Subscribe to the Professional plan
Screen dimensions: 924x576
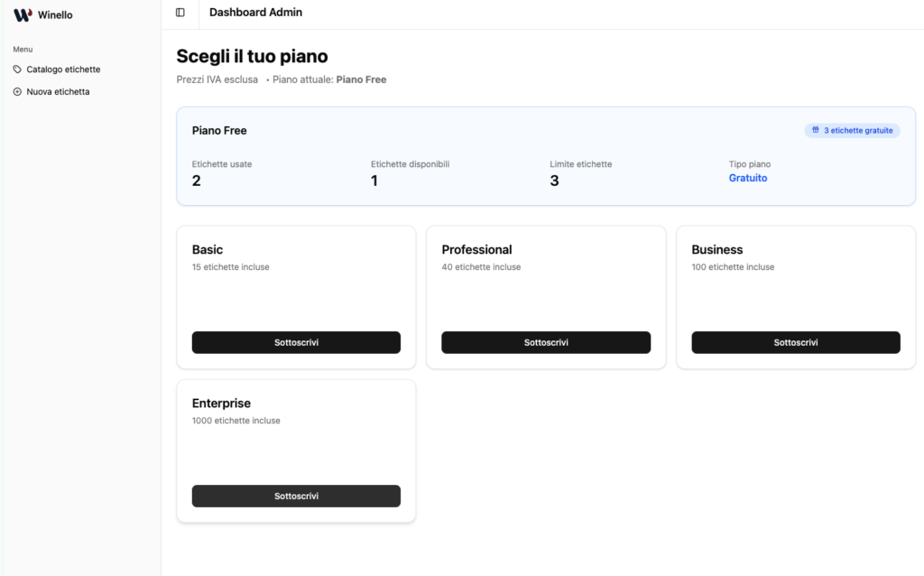546,343
